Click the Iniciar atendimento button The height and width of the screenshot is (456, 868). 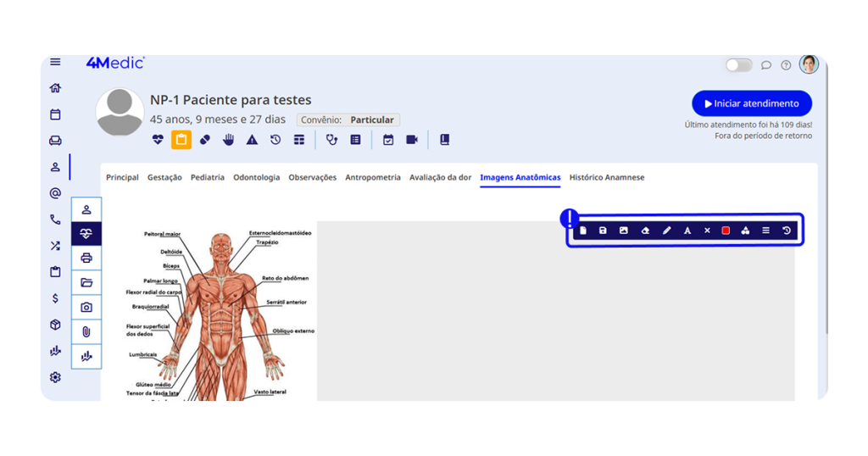(752, 103)
